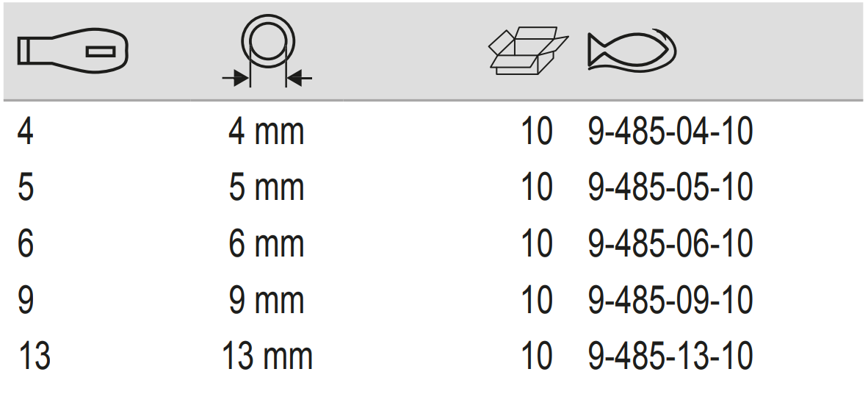Select part number 9-485-04-10
This screenshot has height=394, width=868.
coord(670,133)
